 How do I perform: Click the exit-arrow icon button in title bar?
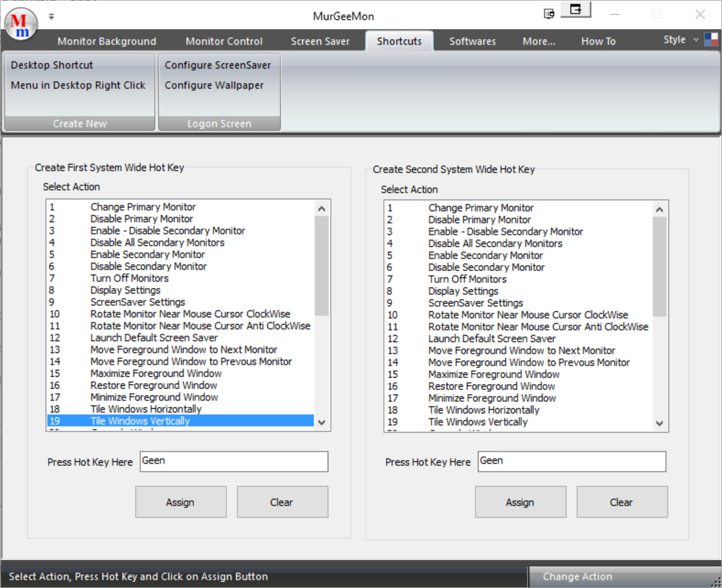pyautogui.click(x=576, y=10)
